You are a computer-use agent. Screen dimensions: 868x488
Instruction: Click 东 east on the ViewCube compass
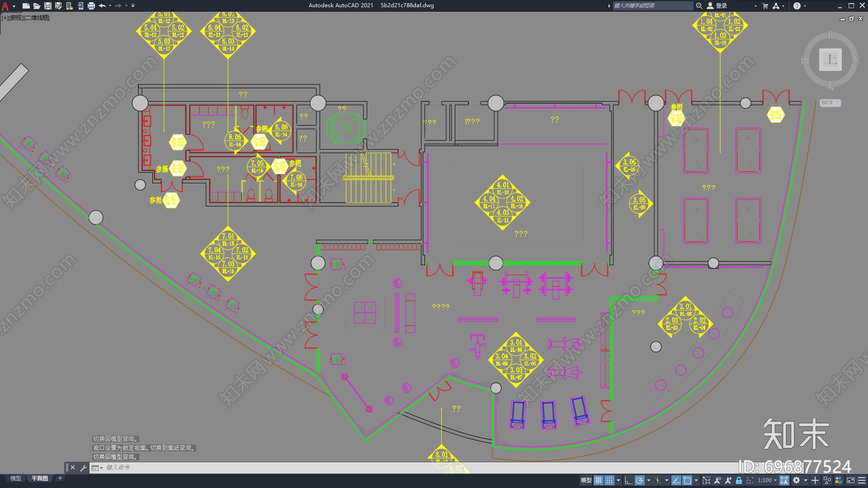click(x=856, y=60)
